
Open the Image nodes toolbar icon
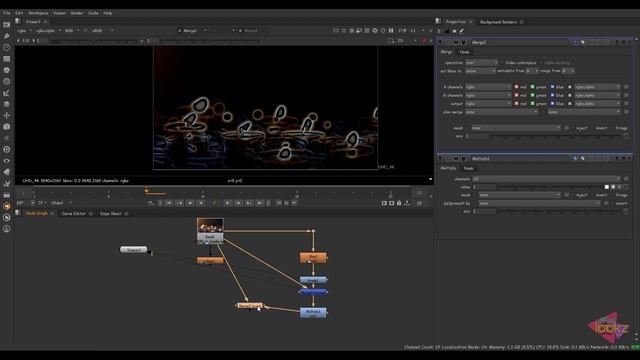7,25
